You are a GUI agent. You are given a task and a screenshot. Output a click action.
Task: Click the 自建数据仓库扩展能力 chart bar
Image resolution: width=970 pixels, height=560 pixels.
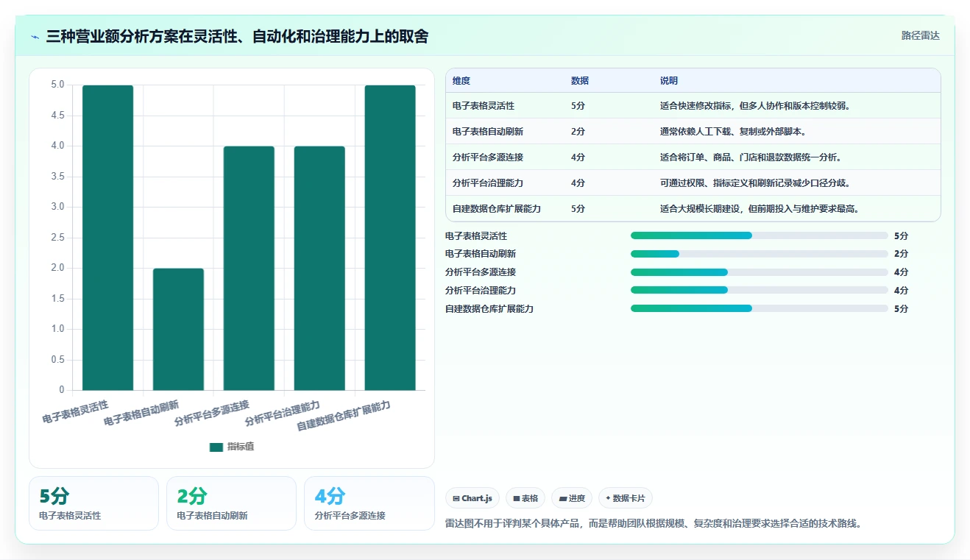390,238
